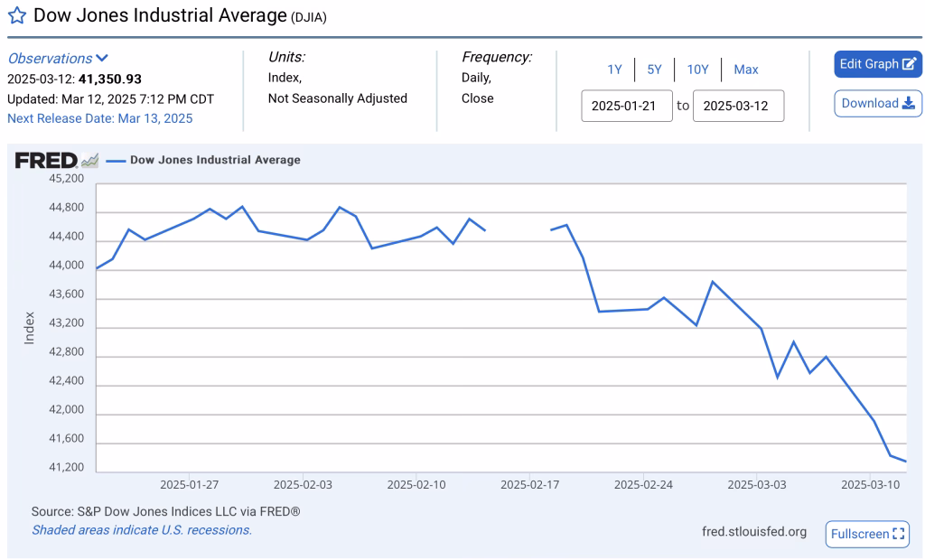This screenshot has width=925, height=560.
Task: Expand the Observations dropdown
Action: coord(58,59)
